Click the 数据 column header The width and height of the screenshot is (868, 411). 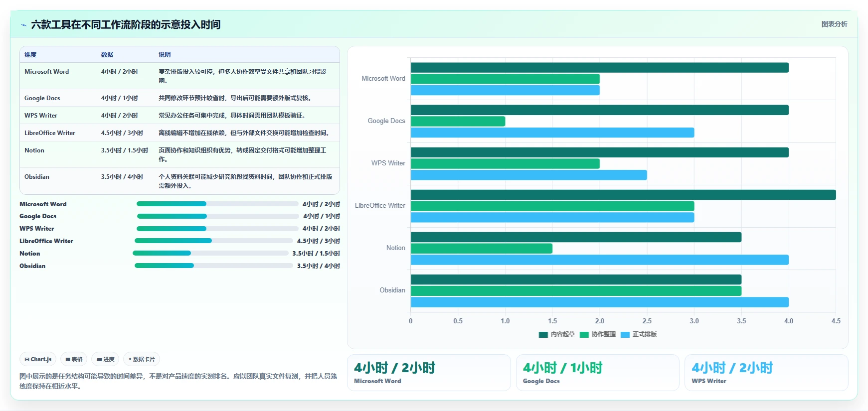(107, 55)
